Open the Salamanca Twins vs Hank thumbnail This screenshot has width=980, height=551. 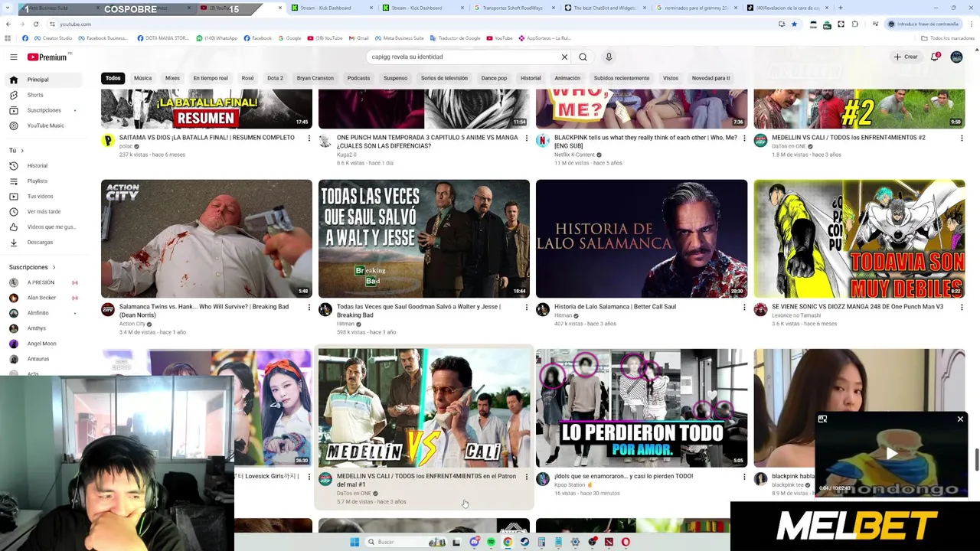pos(207,239)
